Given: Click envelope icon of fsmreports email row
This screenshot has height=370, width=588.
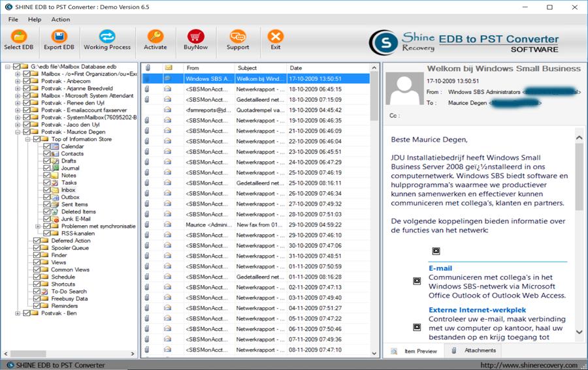Looking at the screenshot, I should point(168,110).
